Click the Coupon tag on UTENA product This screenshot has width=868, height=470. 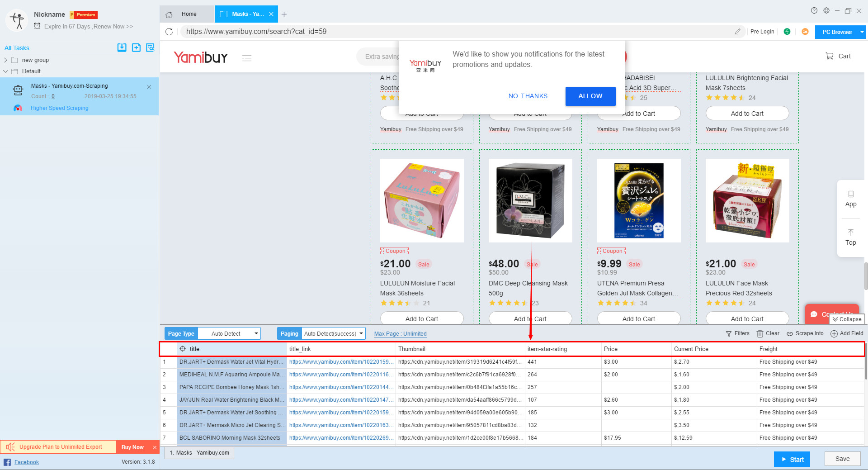[x=612, y=251]
